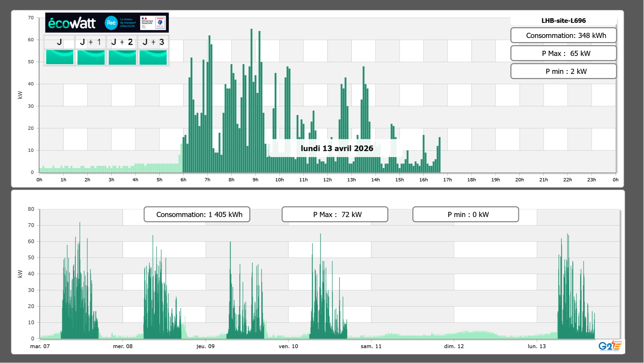Click the P Max : 72 kW box
Screen dimensions: 644x363
(x=335, y=214)
